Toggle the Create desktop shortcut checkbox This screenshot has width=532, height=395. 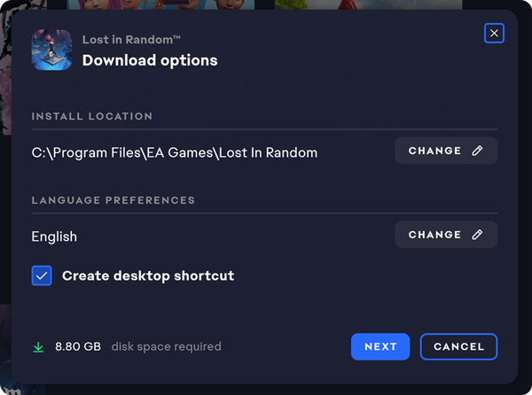pyautogui.click(x=42, y=275)
